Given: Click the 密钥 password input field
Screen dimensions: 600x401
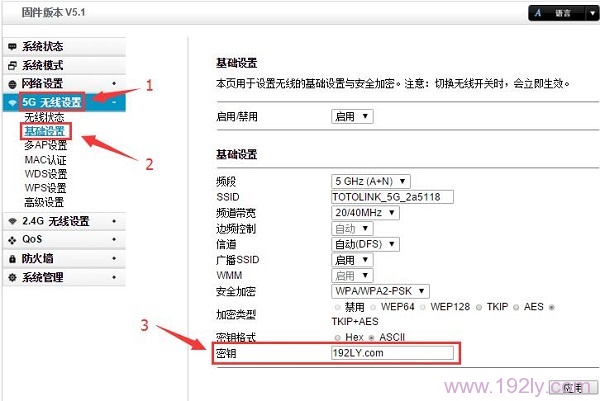Looking at the screenshot, I should pos(392,353).
